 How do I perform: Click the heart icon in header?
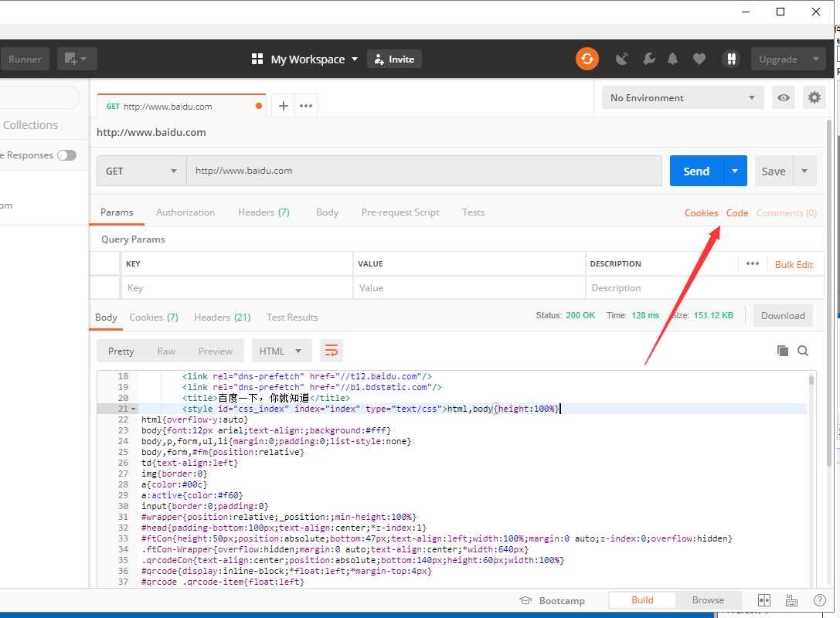(x=699, y=59)
